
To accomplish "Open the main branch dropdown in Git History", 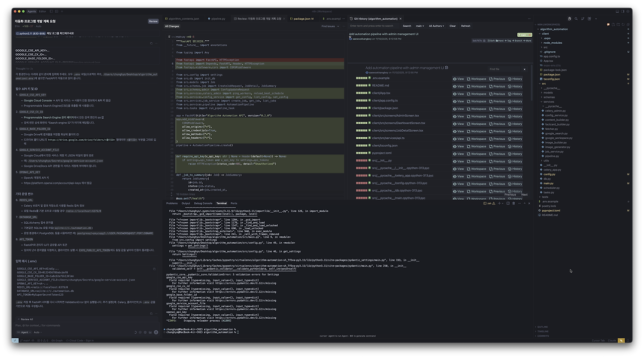I will [420, 26].
